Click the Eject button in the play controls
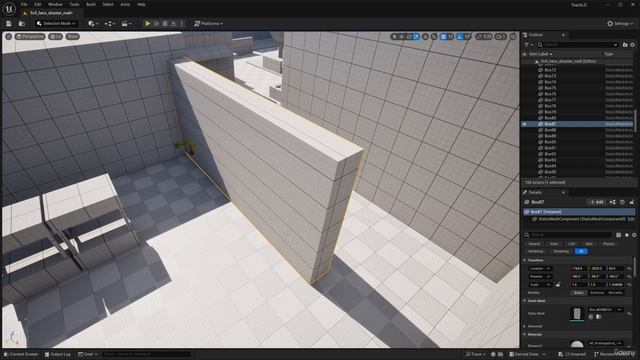Screen dimensions: 640x360 click(x=173, y=24)
